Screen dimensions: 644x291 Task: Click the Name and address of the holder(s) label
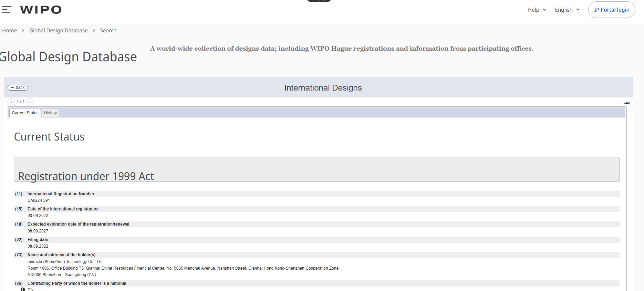[x=62, y=255]
